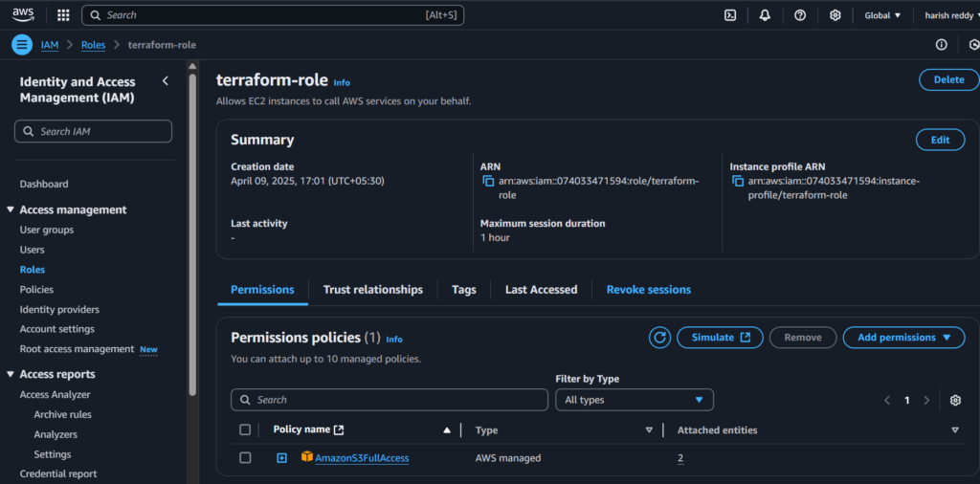The width and height of the screenshot is (980, 484).
Task: Collapse the Access management section
Action: [x=11, y=209]
